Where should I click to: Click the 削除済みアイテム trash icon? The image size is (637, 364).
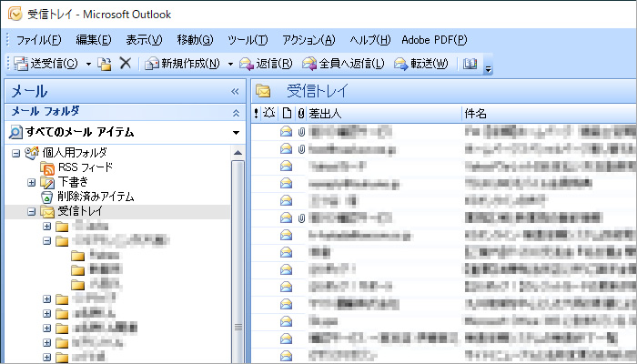pyautogui.click(x=47, y=197)
